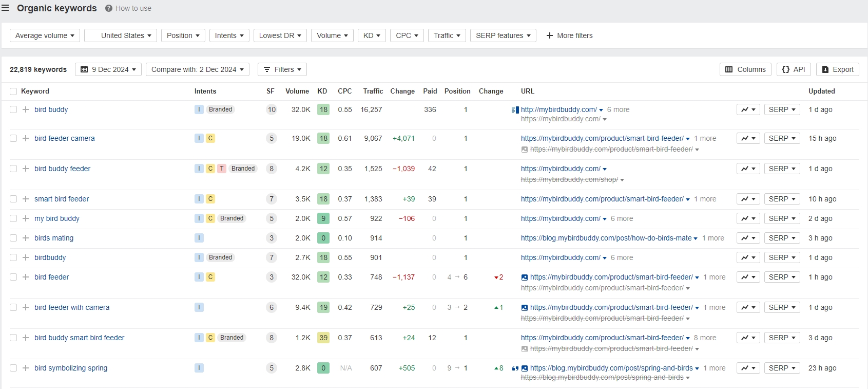Viewport: 868px width, 389px height.
Task: Sort by KD column header
Action: 322,91
